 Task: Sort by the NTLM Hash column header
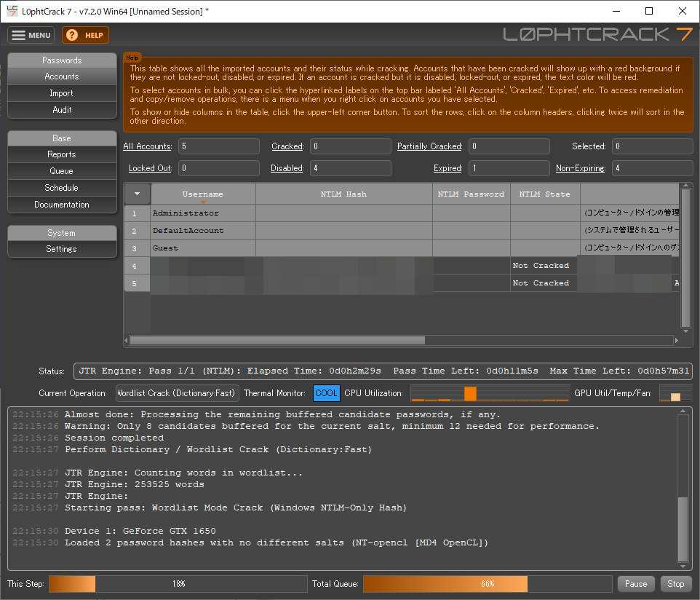coord(343,194)
